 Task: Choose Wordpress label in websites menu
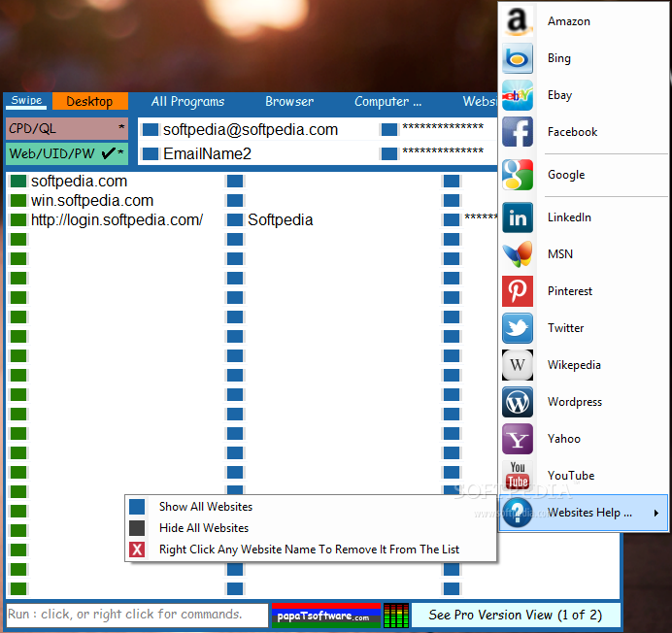pyautogui.click(x=575, y=402)
